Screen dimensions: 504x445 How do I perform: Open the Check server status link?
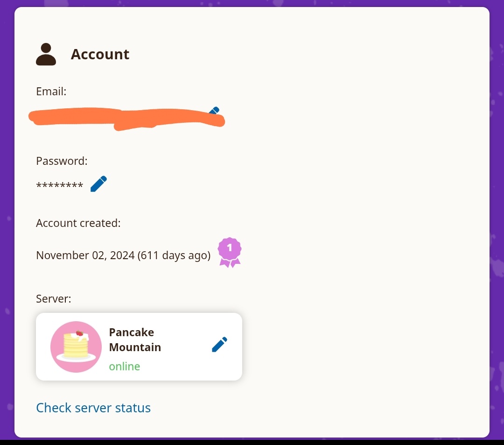(93, 408)
